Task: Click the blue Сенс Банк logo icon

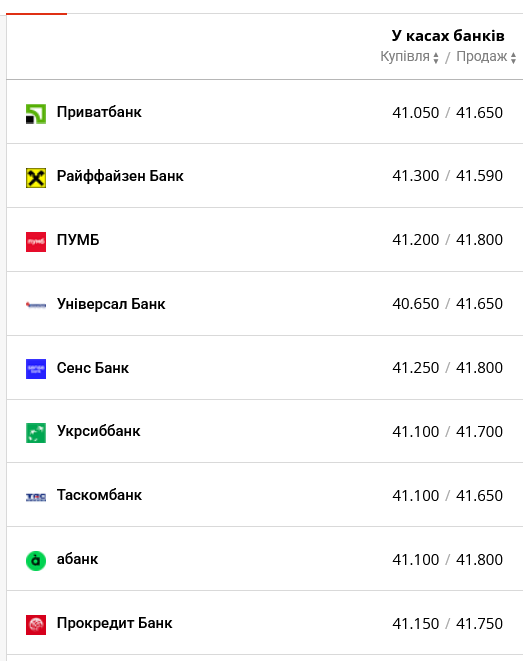Action: tap(36, 369)
